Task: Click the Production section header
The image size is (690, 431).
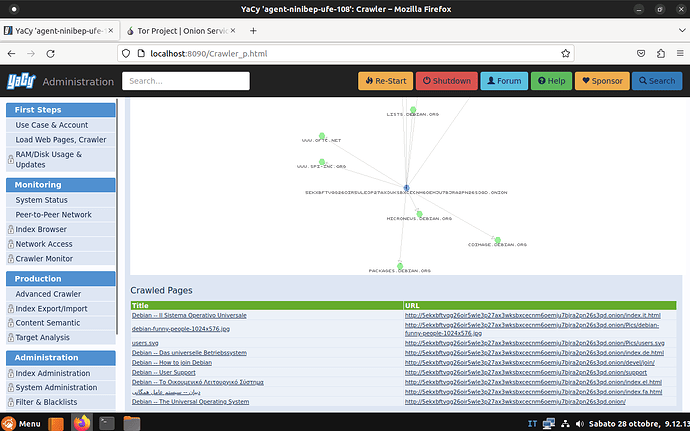Action: 61,279
